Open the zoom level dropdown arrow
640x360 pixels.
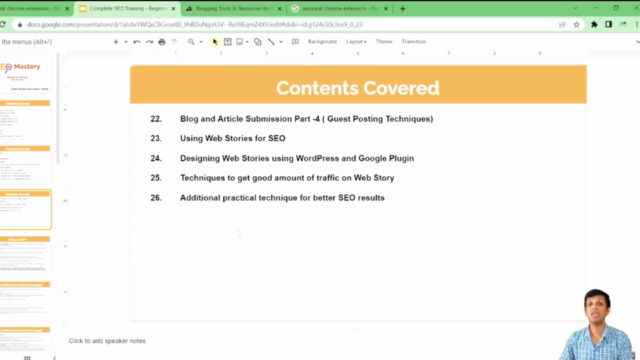(201, 42)
